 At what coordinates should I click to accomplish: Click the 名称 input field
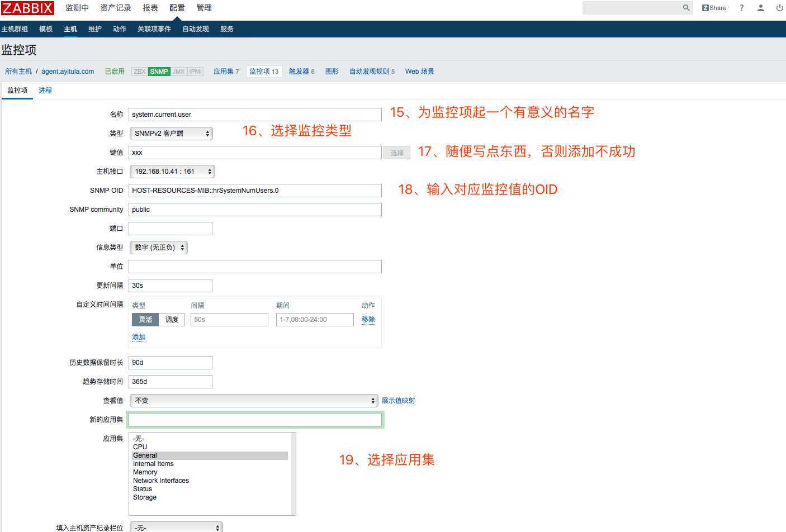[x=255, y=115]
